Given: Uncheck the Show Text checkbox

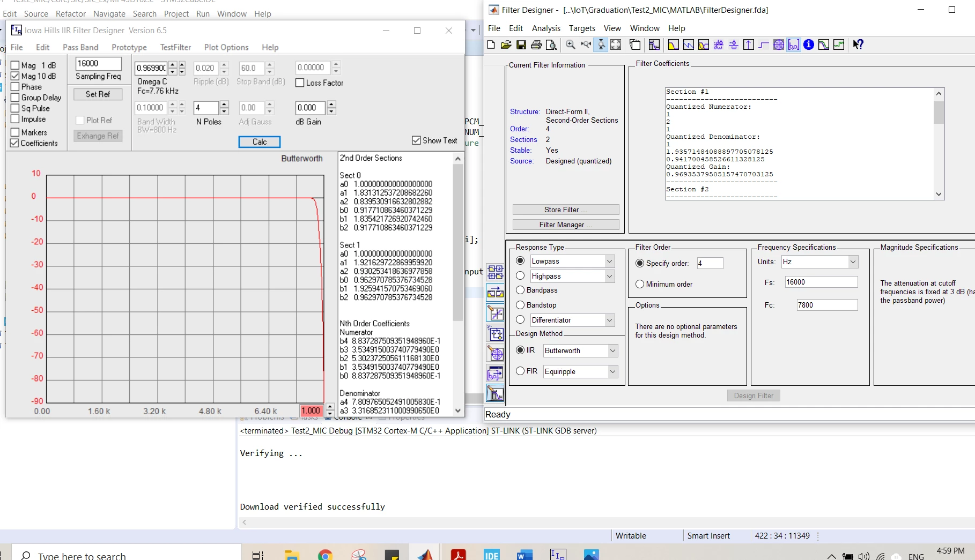Looking at the screenshot, I should pyautogui.click(x=416, y=140).
